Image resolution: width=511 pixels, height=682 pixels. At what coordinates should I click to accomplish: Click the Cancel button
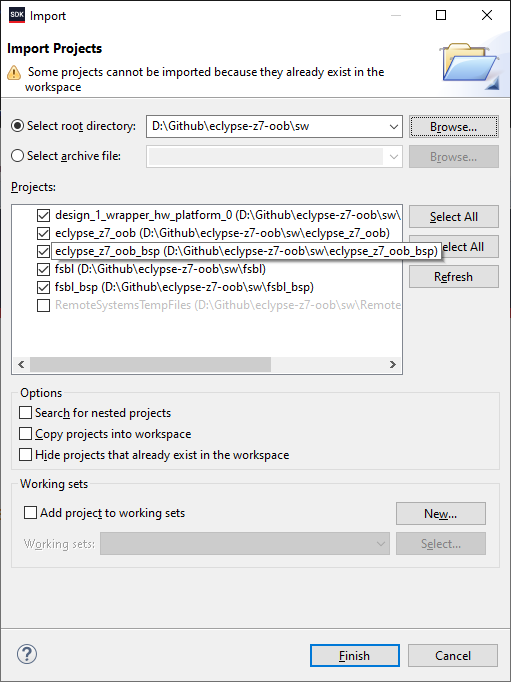click(453, 655)
